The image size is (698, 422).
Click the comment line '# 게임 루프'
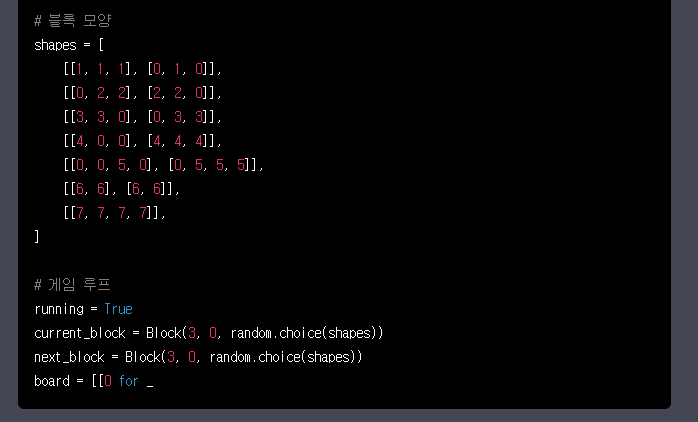[72, 285]
